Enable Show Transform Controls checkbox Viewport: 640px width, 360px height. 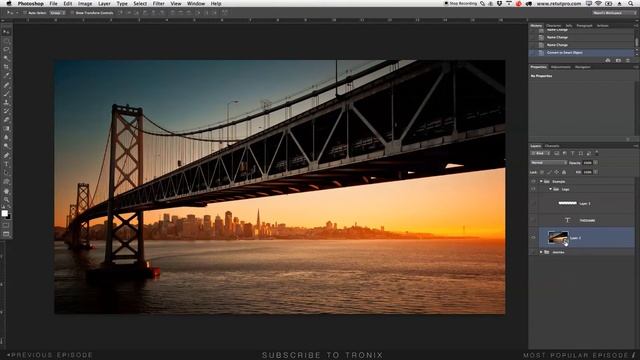[x=72, y=13]
